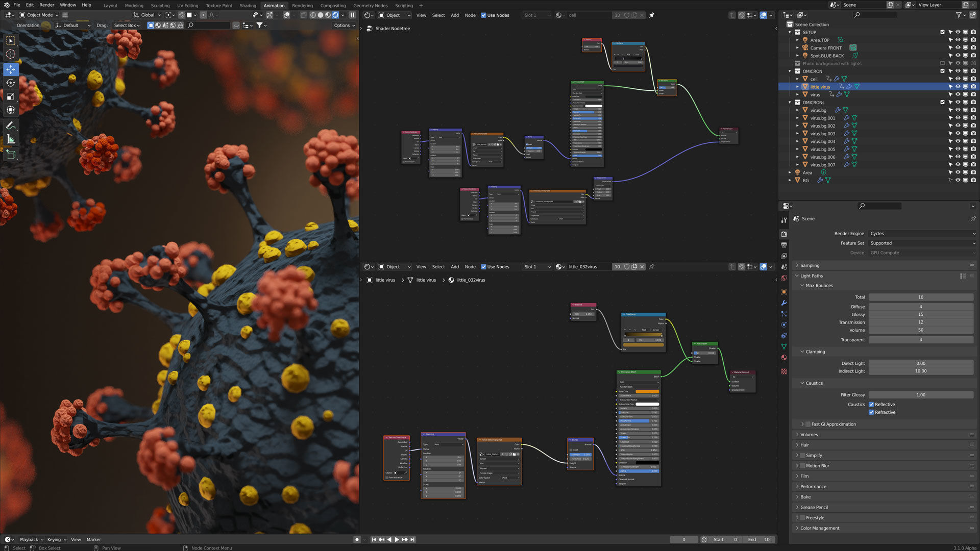Select the Transform tool
This screenshot has width=980, height=551.
point(11,110)
